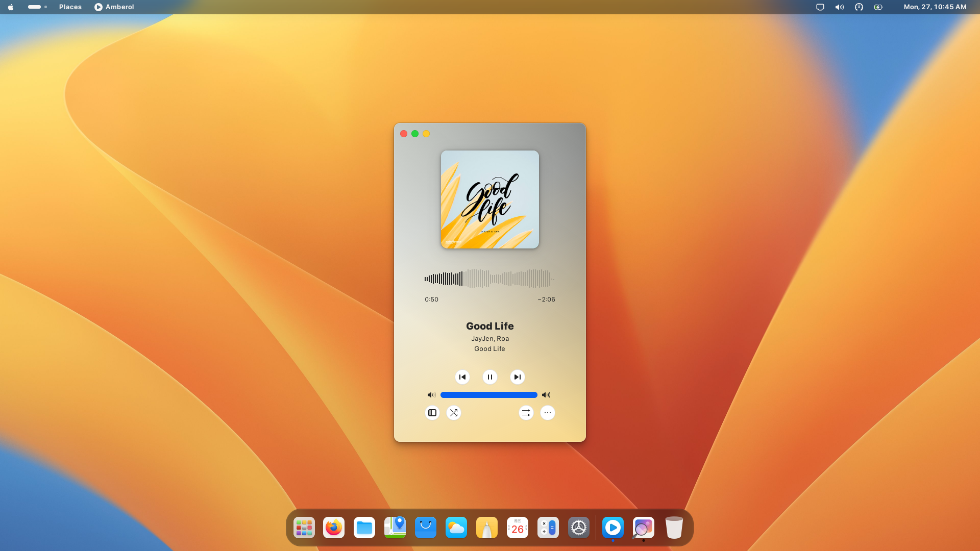The width and height of the screenshot is (980, 551).
Task: Open the Calendar app showing 26
Action: pos(518,528)
